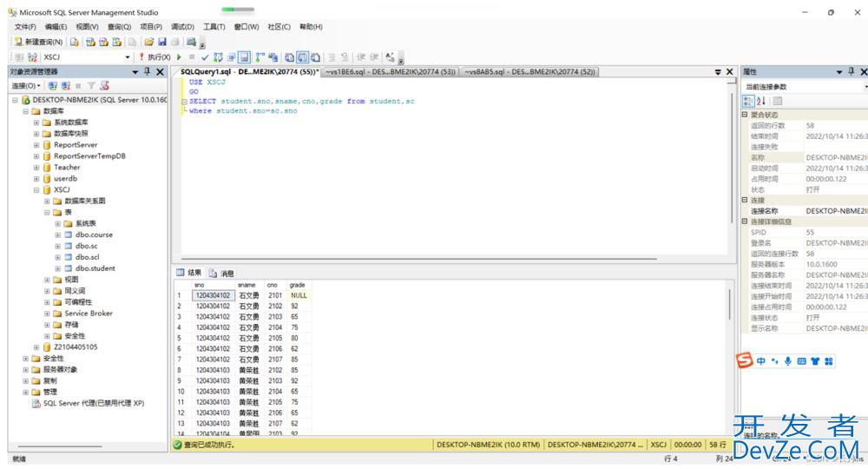Select SQL Server 代理 node
This screenshot has height=469, width=868.
[x=94, y=403]
